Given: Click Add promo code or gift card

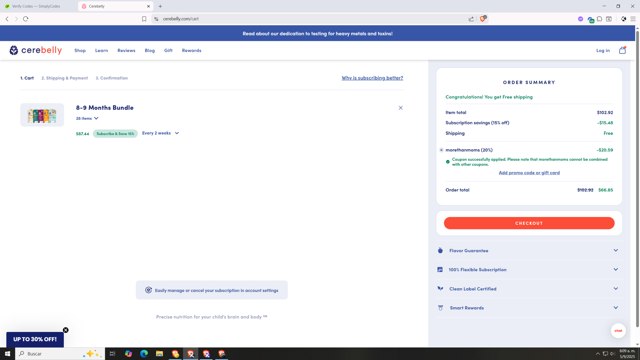Looking at the screenshot, I should click(x=529, y=173).
